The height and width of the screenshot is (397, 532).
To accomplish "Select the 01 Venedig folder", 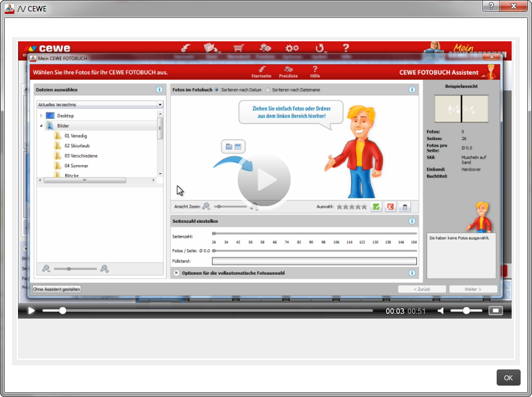I will pyautogui.click(x=75, y=136).
